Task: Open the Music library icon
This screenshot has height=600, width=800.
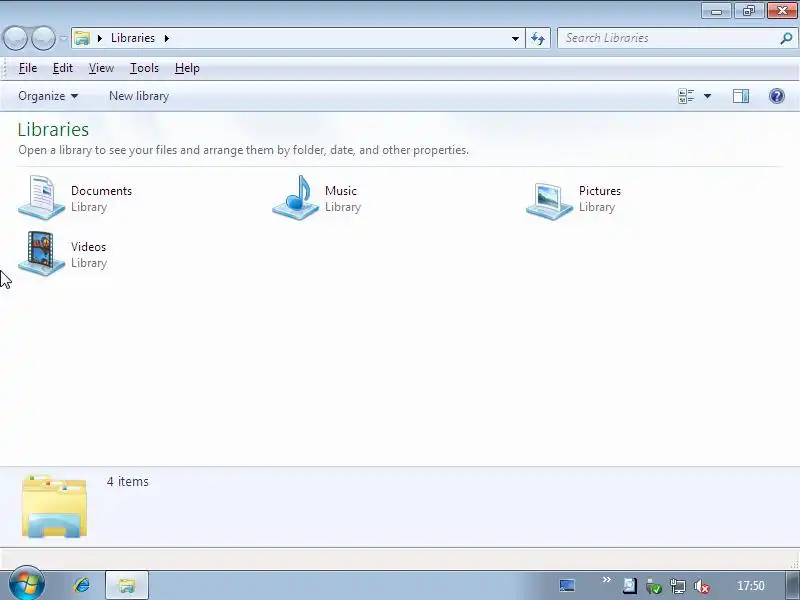Action: click(x=295, y=198)
